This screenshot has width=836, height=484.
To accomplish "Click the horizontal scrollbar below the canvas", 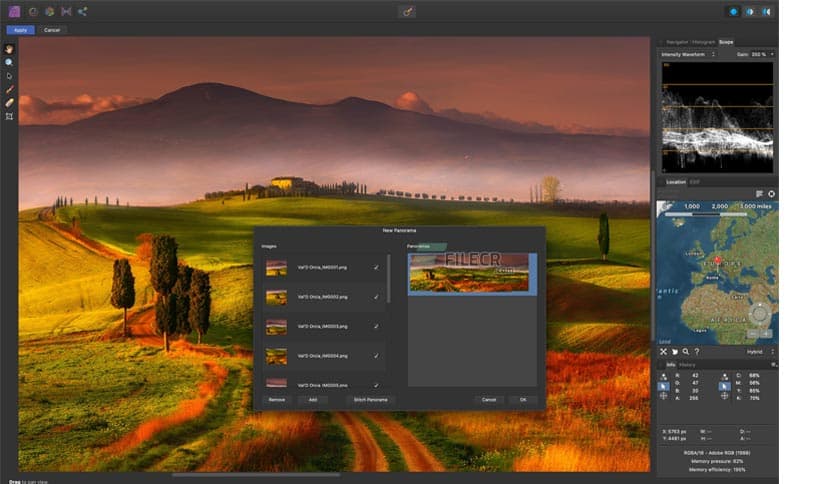I will (256, 474).
